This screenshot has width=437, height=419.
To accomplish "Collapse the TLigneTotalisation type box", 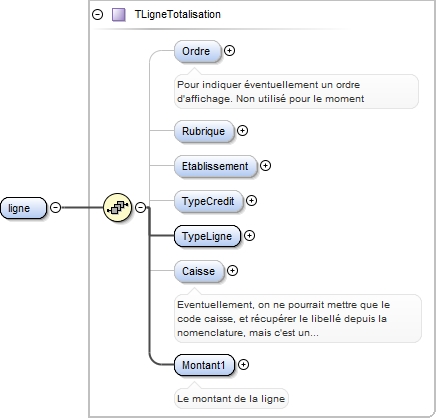I will click(97, 15).
